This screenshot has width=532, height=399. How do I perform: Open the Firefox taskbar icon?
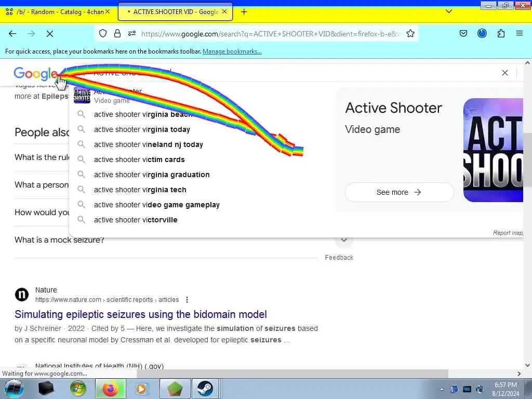pos(110,389)
